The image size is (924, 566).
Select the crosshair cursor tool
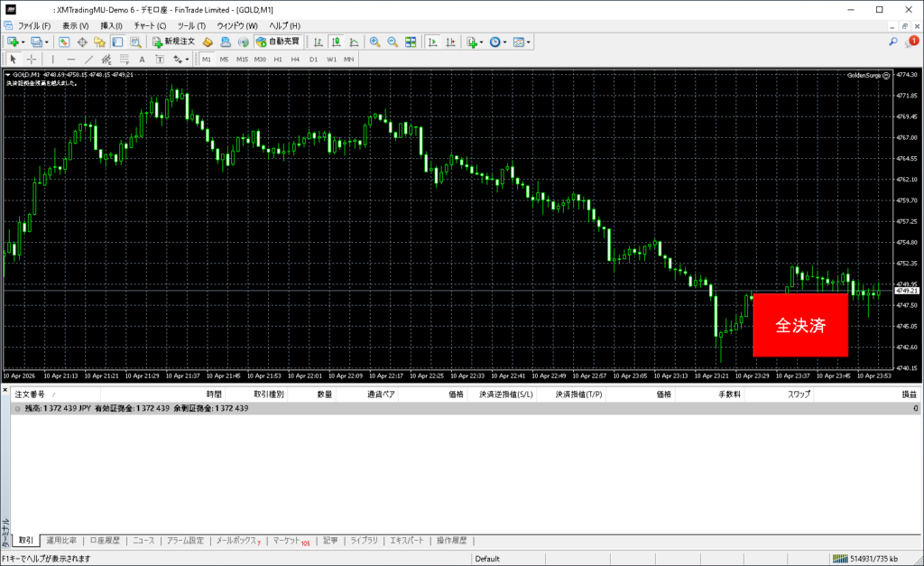(x=31, y=59)
